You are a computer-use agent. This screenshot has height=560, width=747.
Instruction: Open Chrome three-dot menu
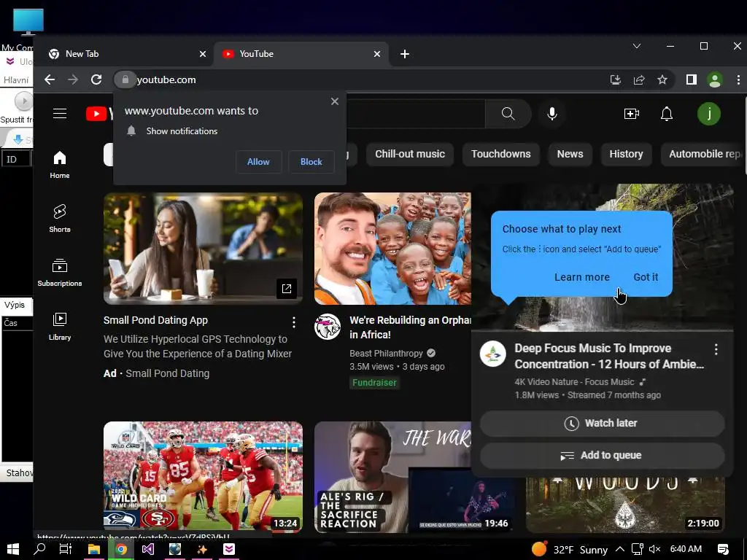coord(738,79)
